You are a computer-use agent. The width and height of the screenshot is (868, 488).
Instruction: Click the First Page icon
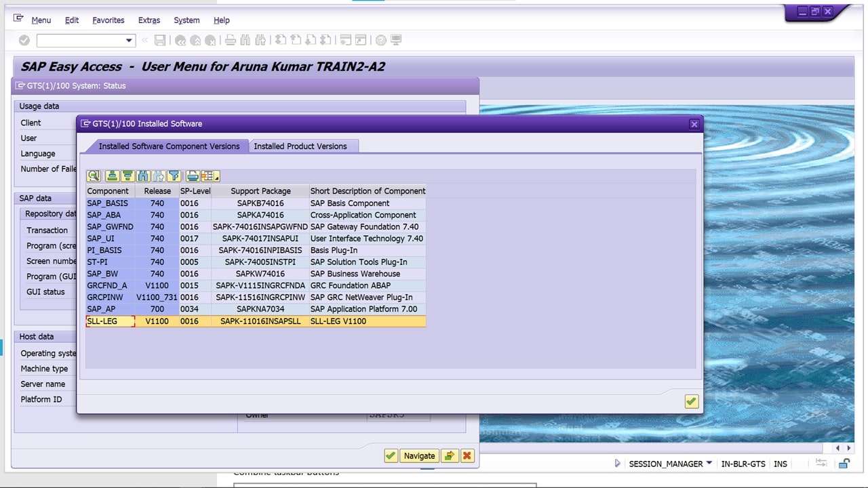[280, 41]
